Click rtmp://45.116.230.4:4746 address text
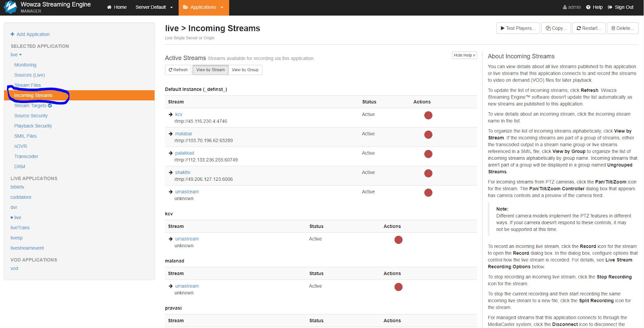This screenshot has height=328, width=644. (x=201, y=121)
